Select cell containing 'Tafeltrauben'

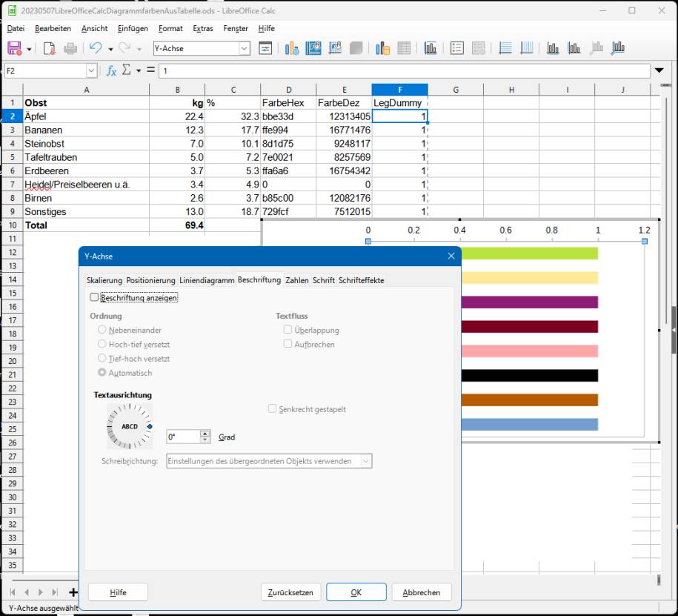pos(87,157)
